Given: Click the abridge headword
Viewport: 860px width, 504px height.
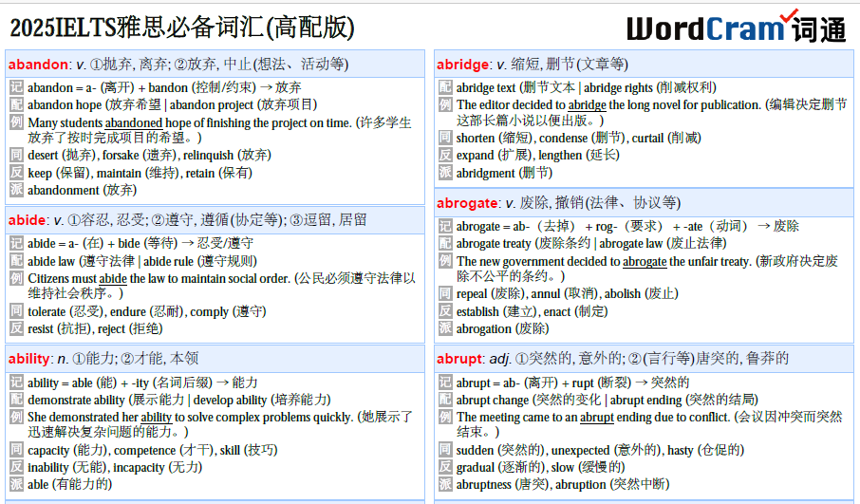Looking at the screenshot, I should pos(462,65).
